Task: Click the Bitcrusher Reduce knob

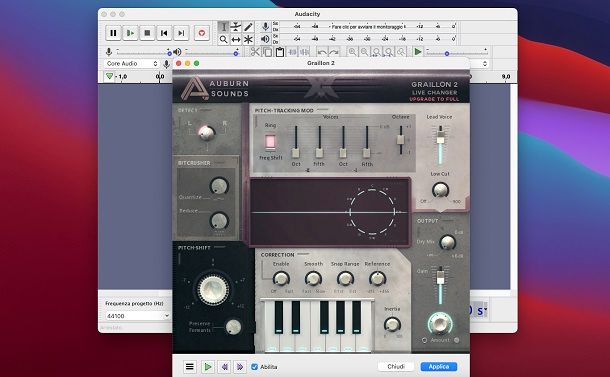Action: [x=219, y=221]
